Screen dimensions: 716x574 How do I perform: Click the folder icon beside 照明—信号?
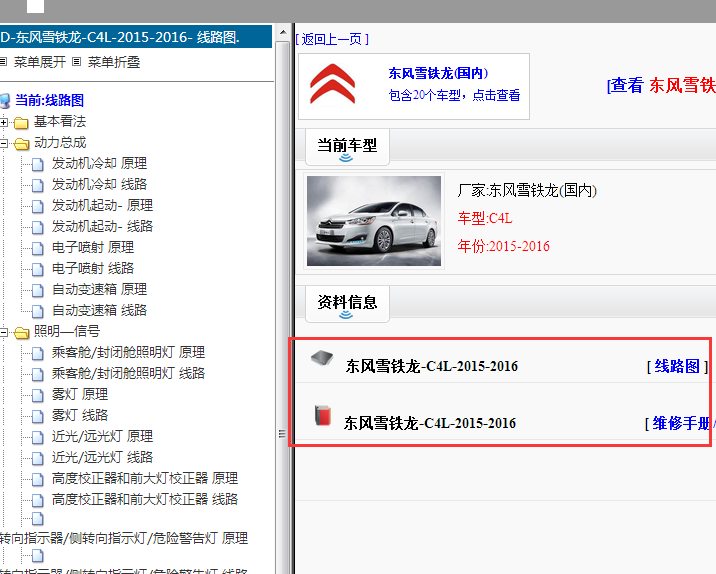coord(21,332)
